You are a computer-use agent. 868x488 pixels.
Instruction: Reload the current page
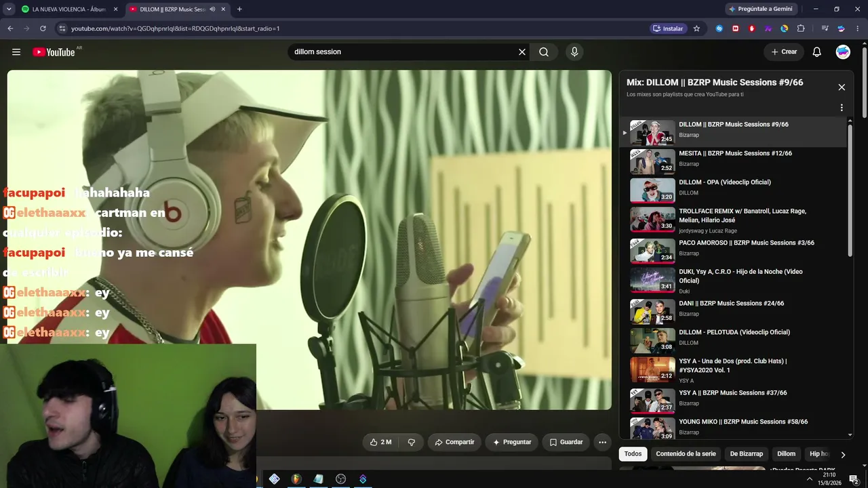pyautogui.click(x=43, y=28)
